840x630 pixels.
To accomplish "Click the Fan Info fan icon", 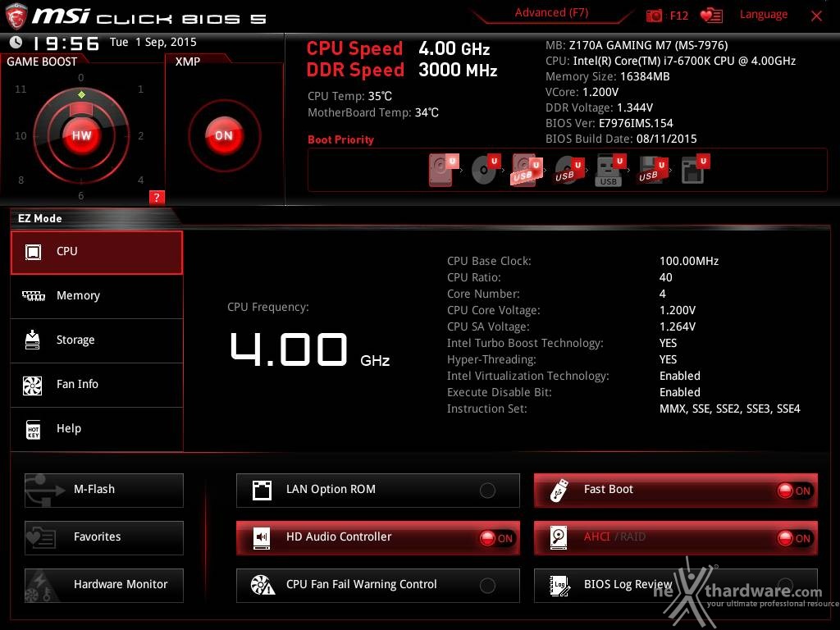I will (x=33, y=385).
